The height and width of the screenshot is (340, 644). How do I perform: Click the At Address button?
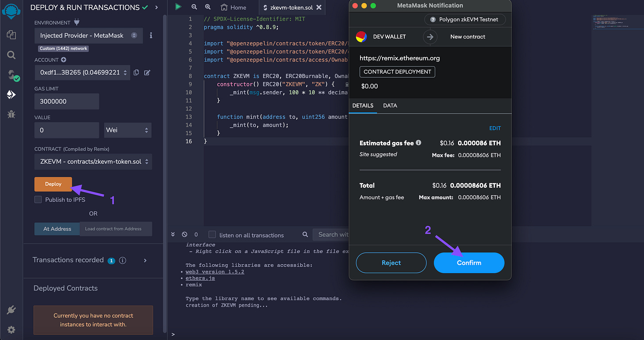pyautogui.click(x=57, y=229)
